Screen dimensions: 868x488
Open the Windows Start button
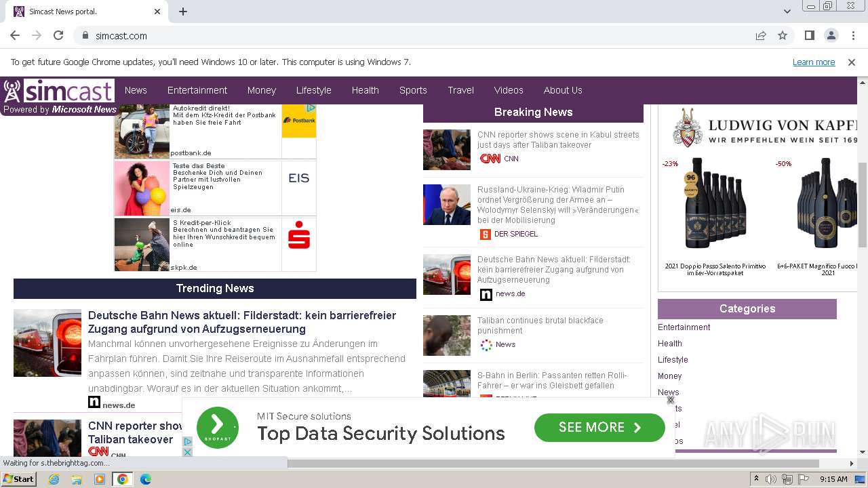[x=18, y=479]
